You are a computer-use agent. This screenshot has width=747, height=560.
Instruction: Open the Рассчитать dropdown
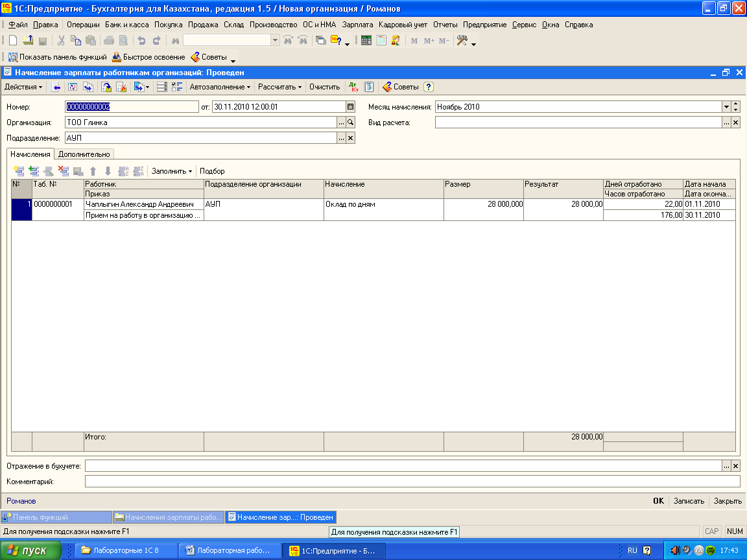click(279, 87)
